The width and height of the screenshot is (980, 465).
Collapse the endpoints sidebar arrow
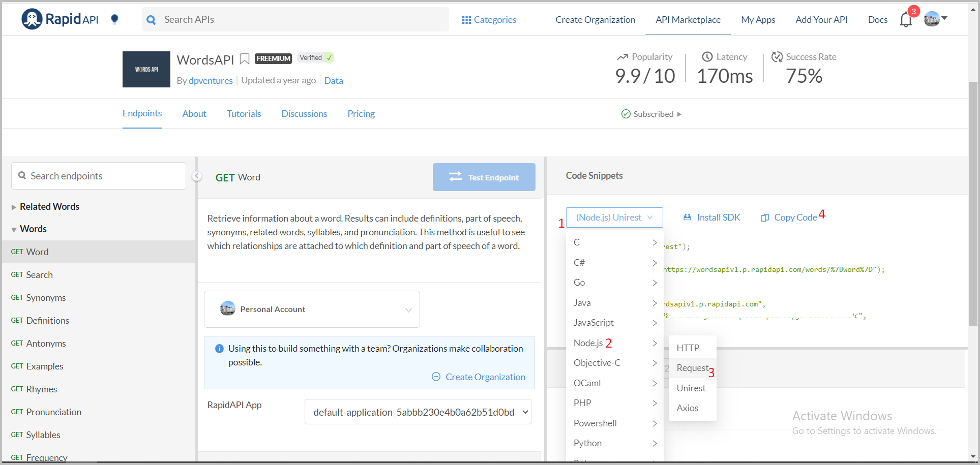click(x=197, y=176)
